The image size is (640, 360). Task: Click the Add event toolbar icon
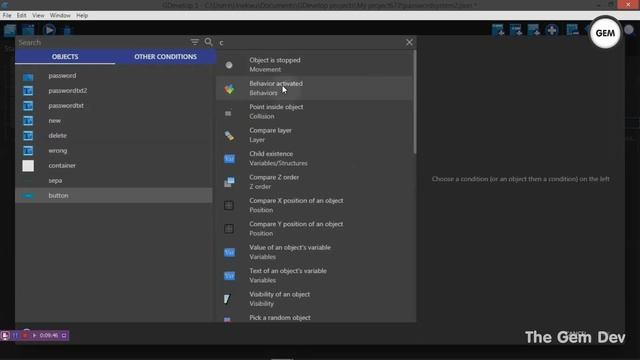[498, 30]
